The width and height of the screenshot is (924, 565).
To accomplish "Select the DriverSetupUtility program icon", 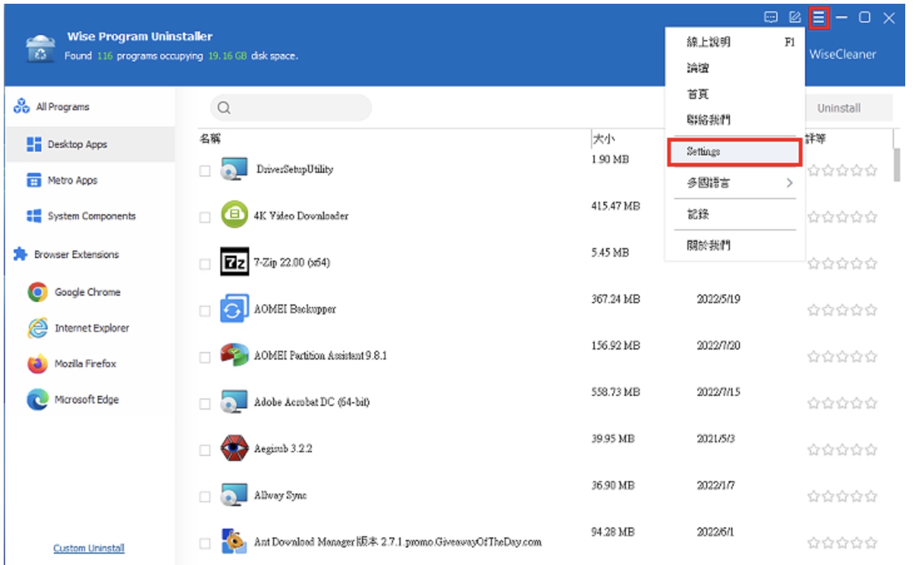I will click(x=234, y=169).
